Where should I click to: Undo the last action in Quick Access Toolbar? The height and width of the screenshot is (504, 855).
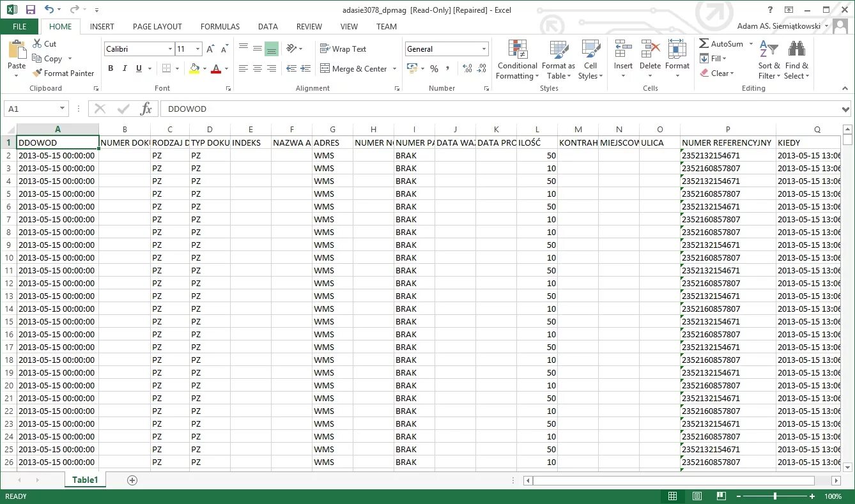pos(49,10)
